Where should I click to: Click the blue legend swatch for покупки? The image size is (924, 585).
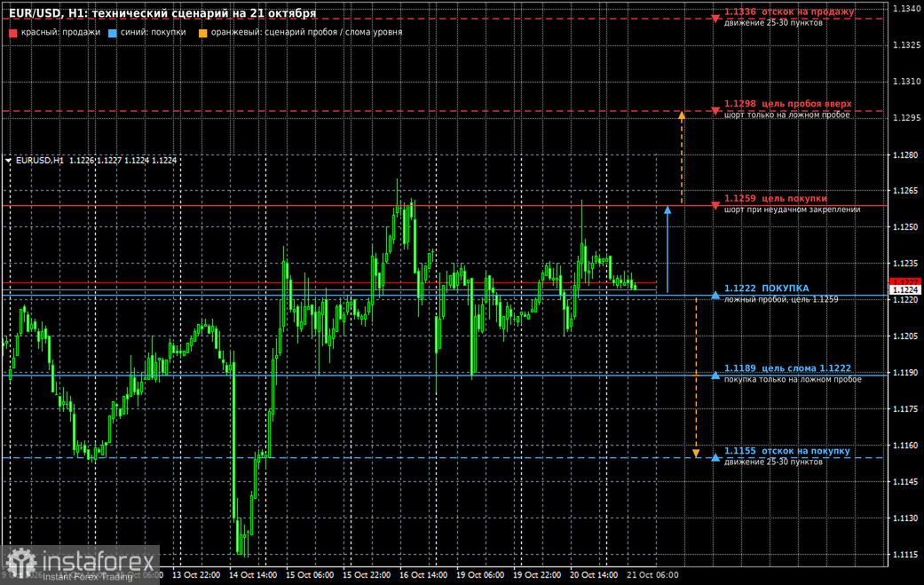pyautogui.click(x=113, y=33)
